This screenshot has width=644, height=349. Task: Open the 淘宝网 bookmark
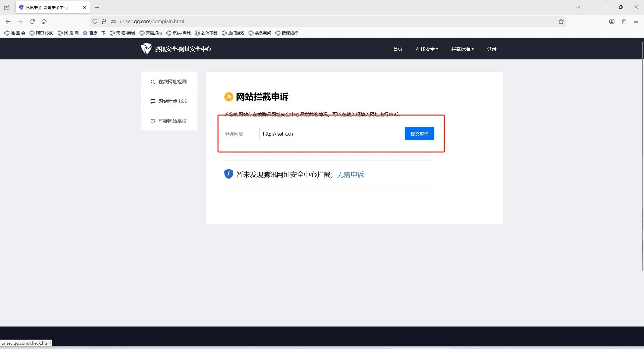pyautogui.click(x=68, y=33)
